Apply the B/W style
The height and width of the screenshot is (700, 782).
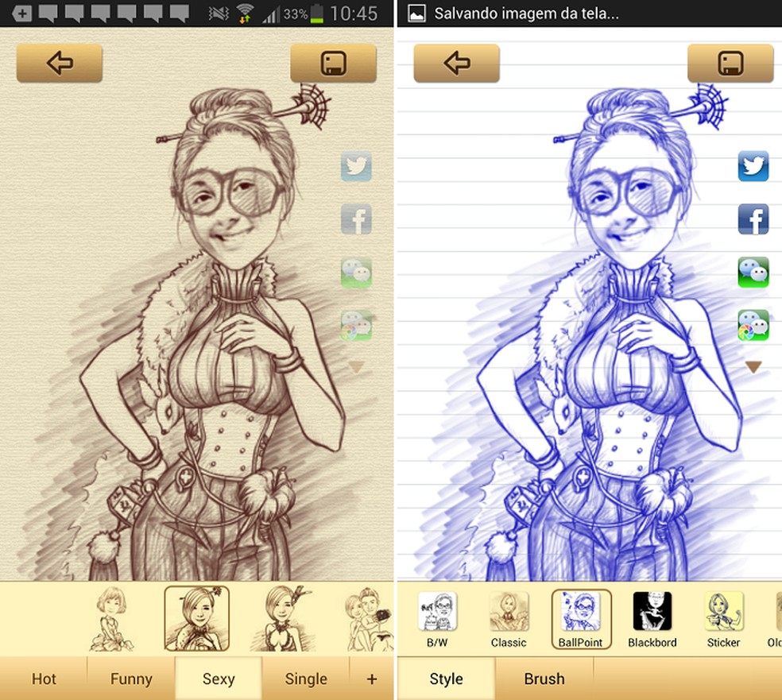click(x=437, y=620)
